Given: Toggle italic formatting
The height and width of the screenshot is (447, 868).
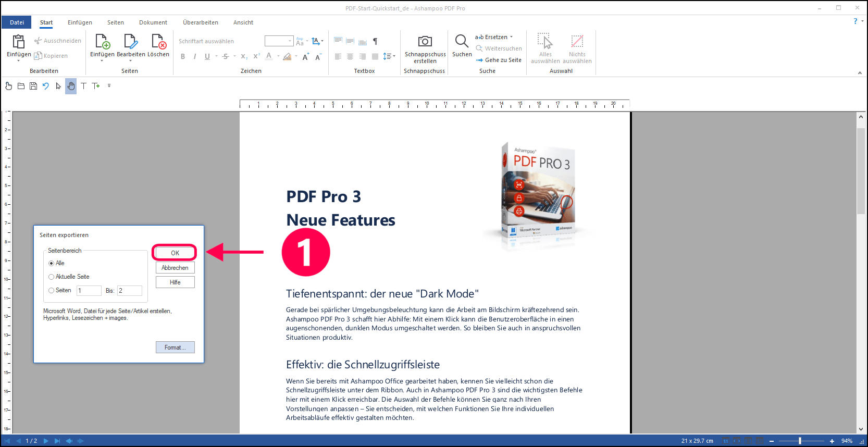Looking at the screenshot, I should [x=195, y=56].
